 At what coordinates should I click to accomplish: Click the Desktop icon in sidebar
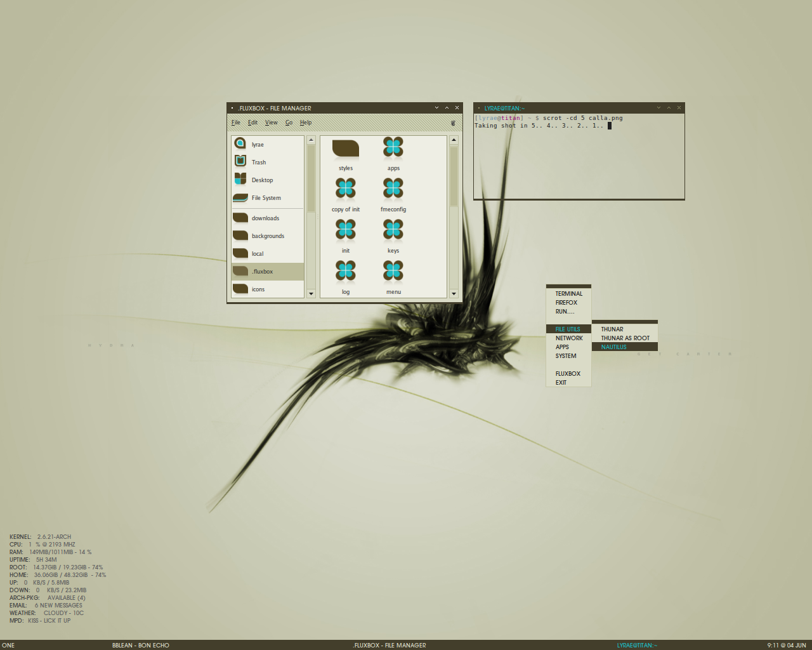pyautogui.click(x=240, y=179)
